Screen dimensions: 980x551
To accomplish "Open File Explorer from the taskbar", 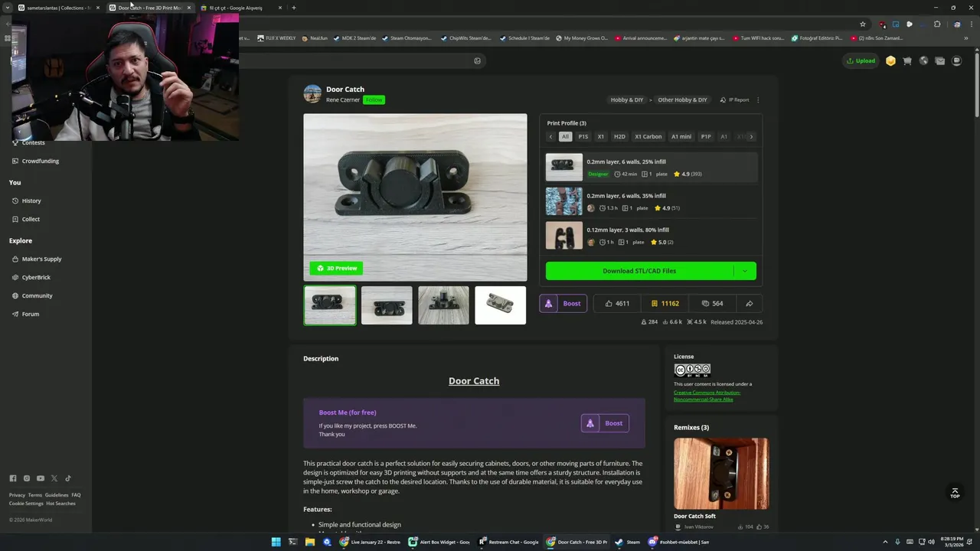I will tap(310, 542).
